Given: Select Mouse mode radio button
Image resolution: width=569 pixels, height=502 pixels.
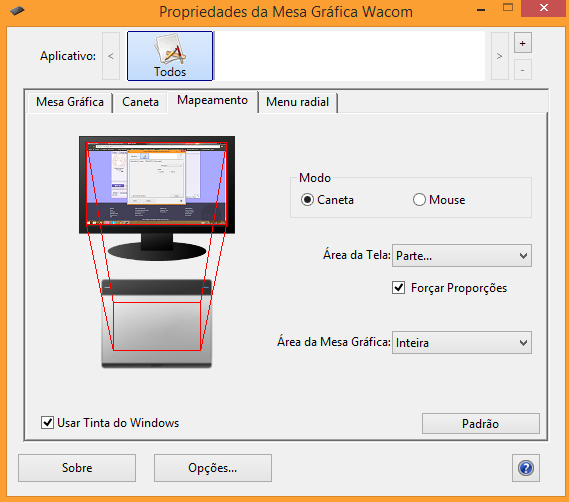Looking at the screenshot, I should click(x=419, y=200).
